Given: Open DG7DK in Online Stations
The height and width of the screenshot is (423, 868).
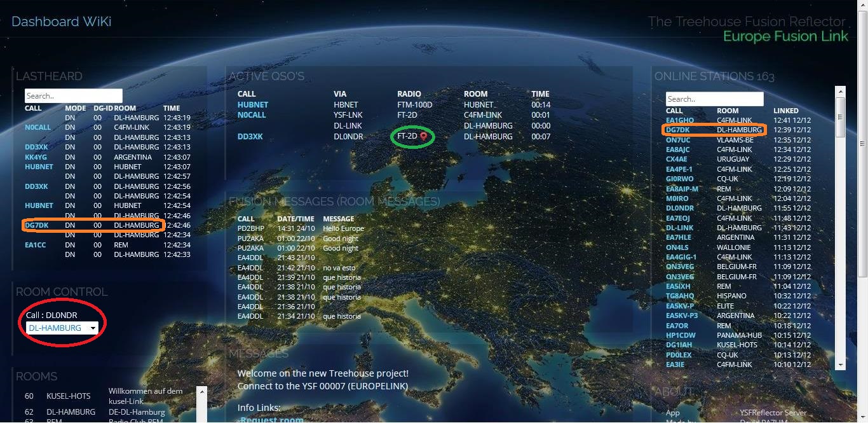Looking at the screenshot, I should (677, 130).
